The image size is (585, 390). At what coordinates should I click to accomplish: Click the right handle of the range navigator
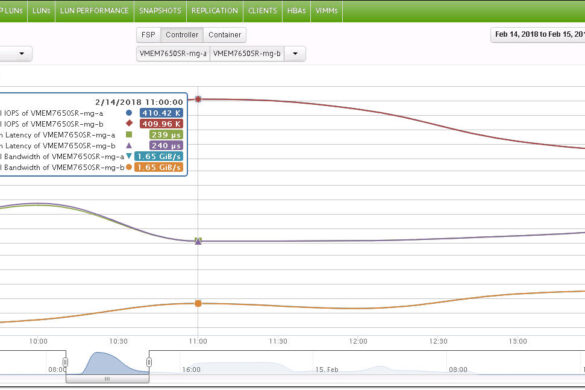[149, 362]
